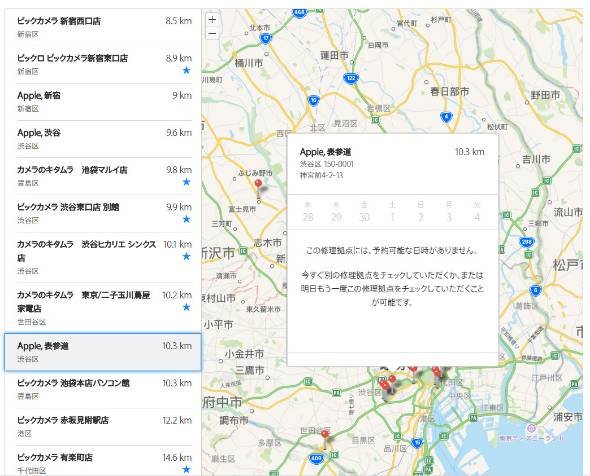The height and width of the screenshot is (476, 590).
Task: Click 蓮田市 label on the map
Action: (334, 55)
